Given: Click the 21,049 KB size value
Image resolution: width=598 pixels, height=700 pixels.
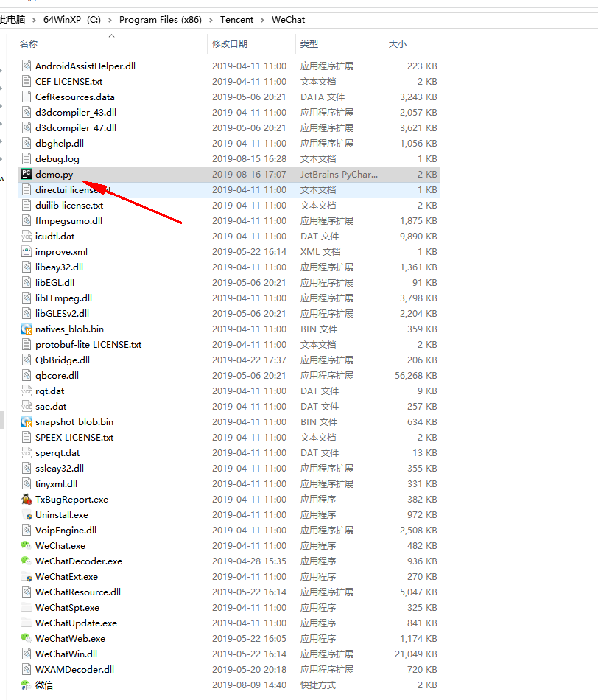Looking at the screenshot, I should (416, 654).
